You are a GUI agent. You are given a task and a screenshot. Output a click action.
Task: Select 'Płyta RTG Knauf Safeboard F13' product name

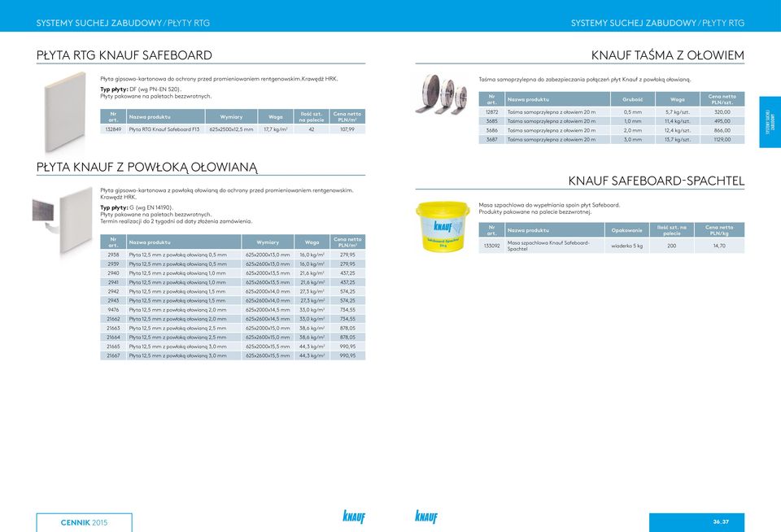pyautogui.click(x=164, y=129)
